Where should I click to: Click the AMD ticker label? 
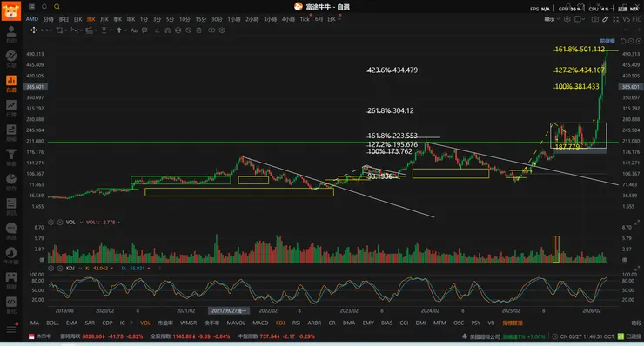(x=32, y=19)
